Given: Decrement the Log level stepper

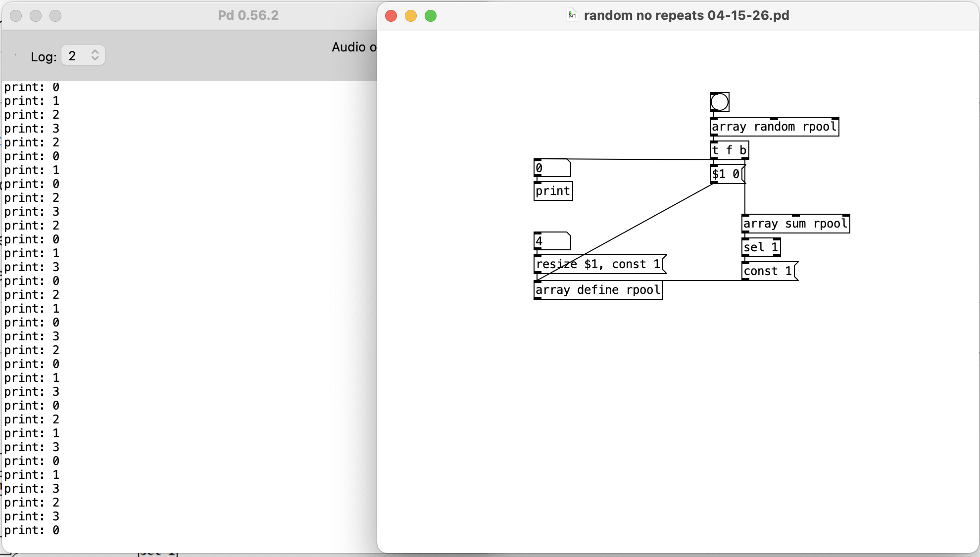Looking at the screenshot, I should pos(96,59).
